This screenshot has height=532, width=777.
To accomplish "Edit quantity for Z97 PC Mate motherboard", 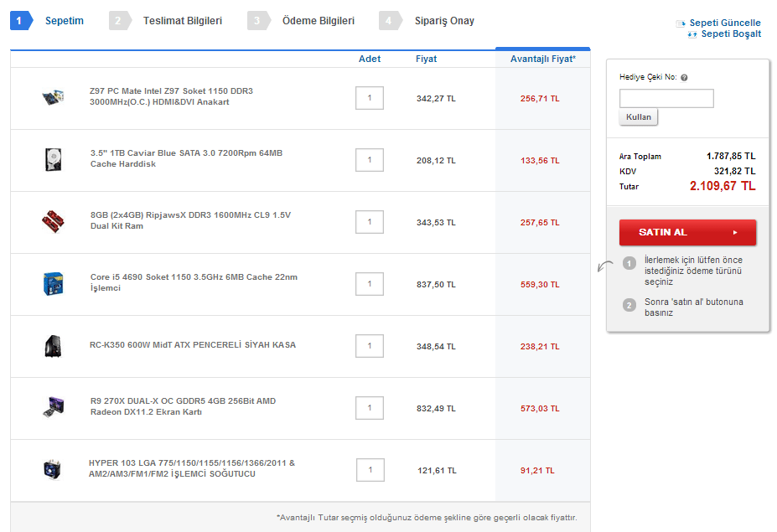I will tap(370, 98).
